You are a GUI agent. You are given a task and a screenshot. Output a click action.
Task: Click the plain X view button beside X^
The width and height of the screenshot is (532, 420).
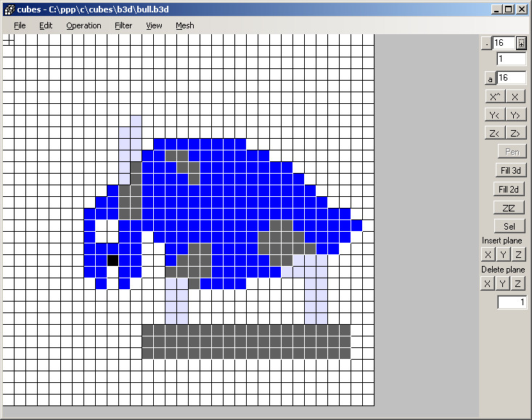coord(516,97)
